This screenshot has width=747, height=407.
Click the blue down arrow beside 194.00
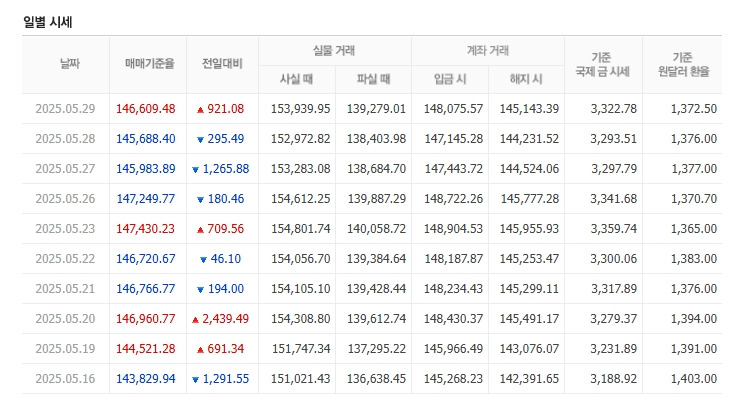click(201, 290)
